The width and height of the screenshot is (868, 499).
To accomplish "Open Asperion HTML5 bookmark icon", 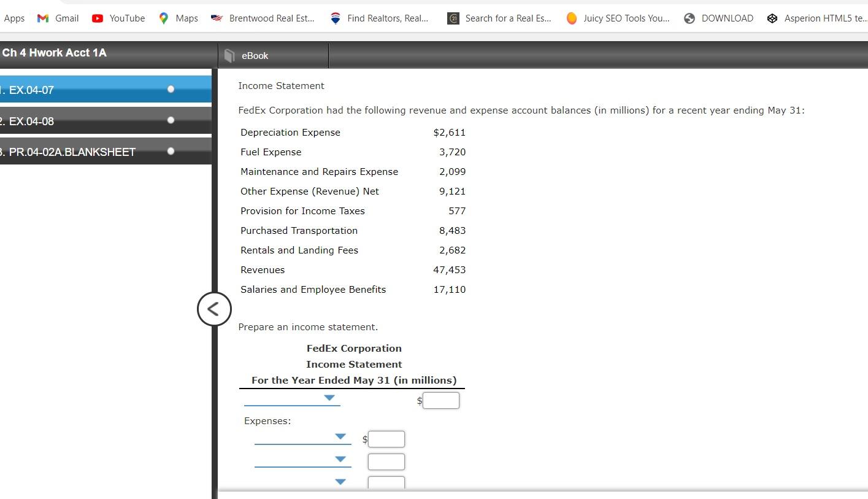I will [772, 18].
